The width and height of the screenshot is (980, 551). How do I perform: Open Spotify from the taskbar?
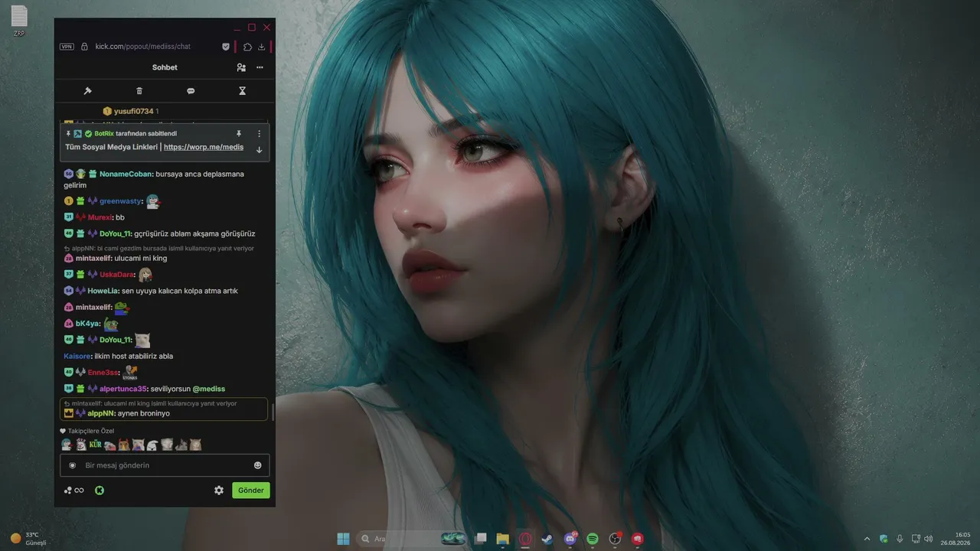(x=593, y=539)
